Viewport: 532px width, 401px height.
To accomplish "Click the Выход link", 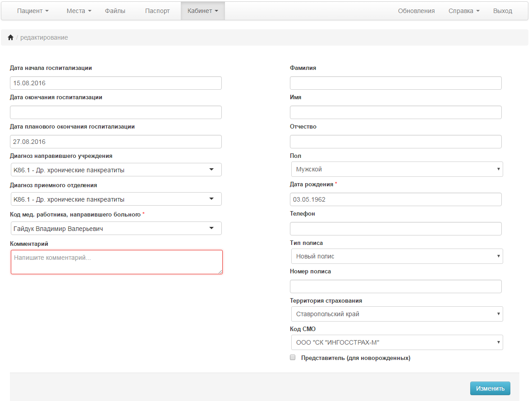I will point(503,11).
